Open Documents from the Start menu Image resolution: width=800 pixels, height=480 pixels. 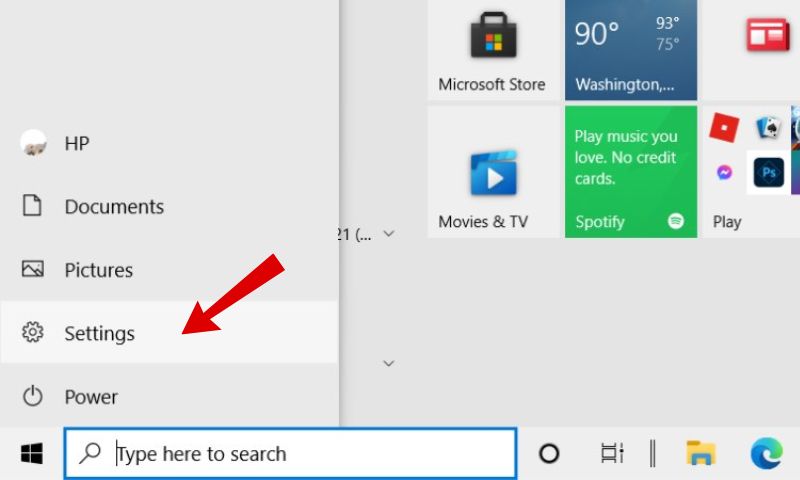[x=169, y=206]
